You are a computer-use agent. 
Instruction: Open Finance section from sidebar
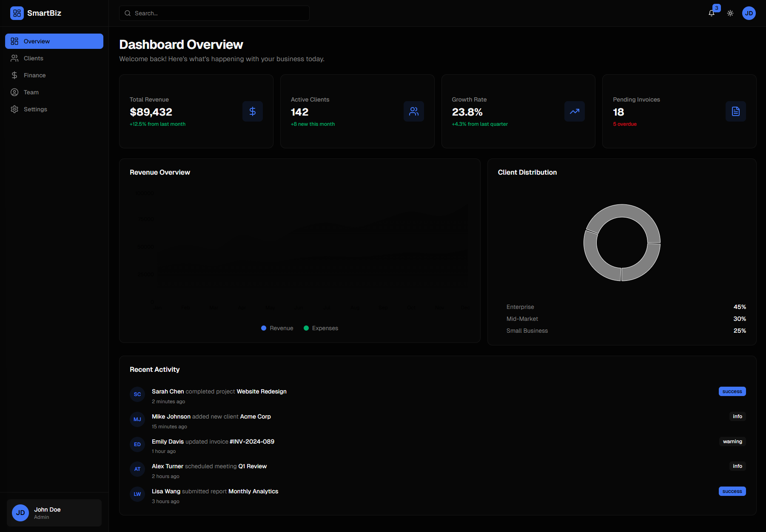coord(34,75)
